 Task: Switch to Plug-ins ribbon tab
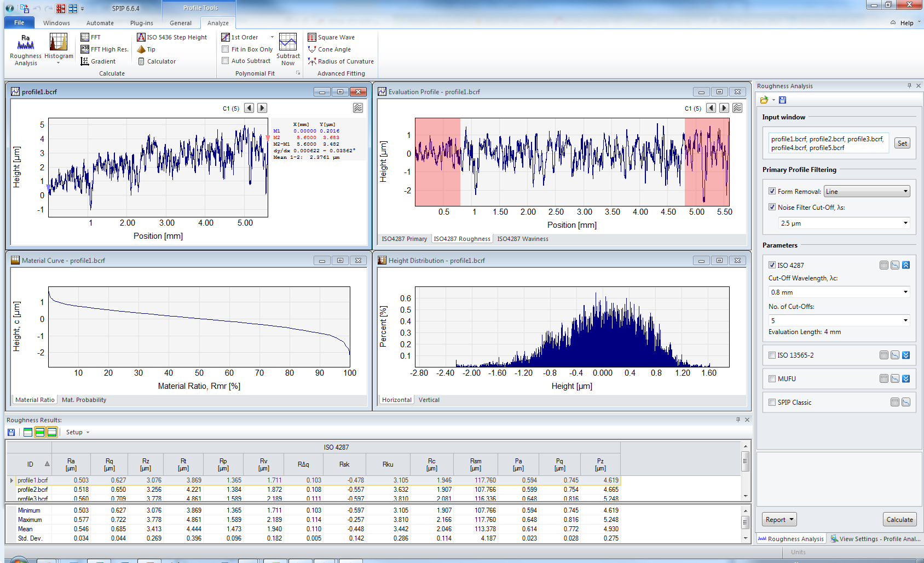pos(142,23)
